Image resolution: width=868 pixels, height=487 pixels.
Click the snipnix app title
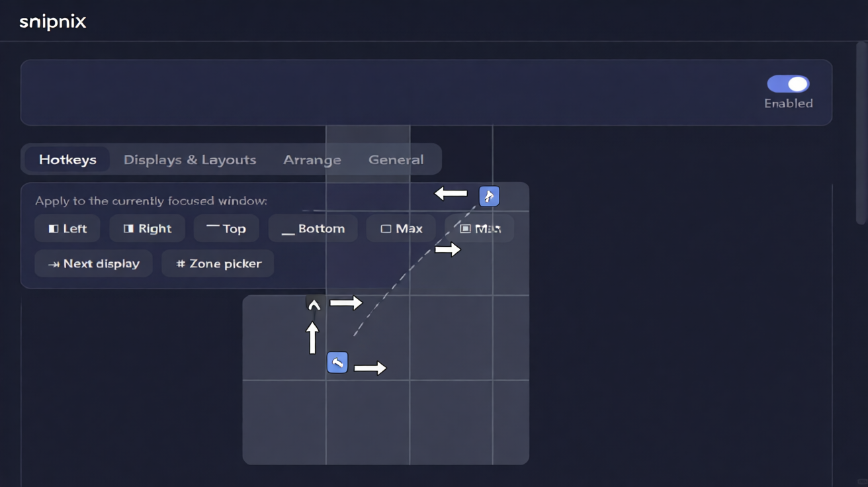53,21
